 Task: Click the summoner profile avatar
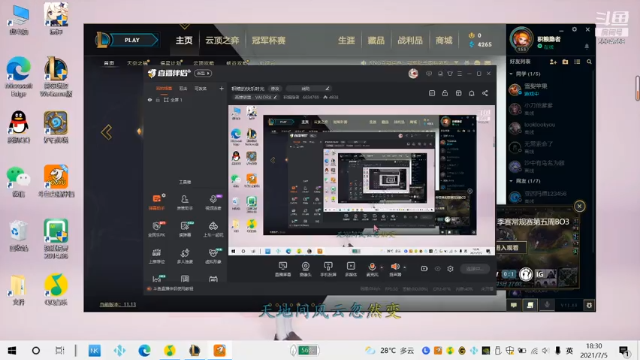(522, 39)
